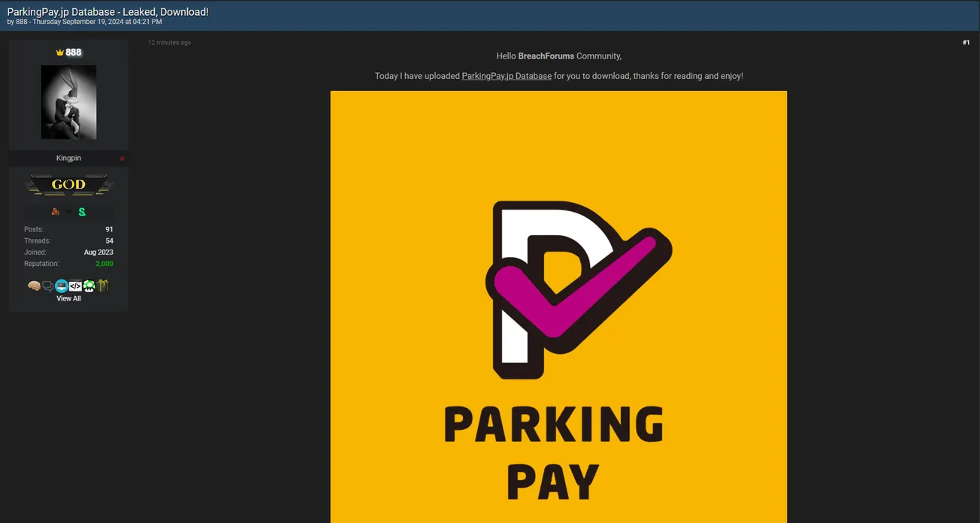
Task: Click the gift box award badge
Action: (x=103, y=286)
